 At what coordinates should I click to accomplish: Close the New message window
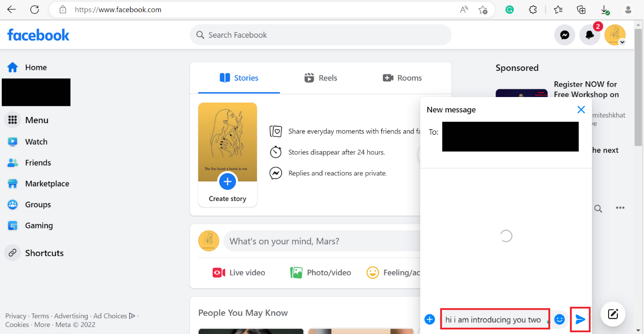581,110
